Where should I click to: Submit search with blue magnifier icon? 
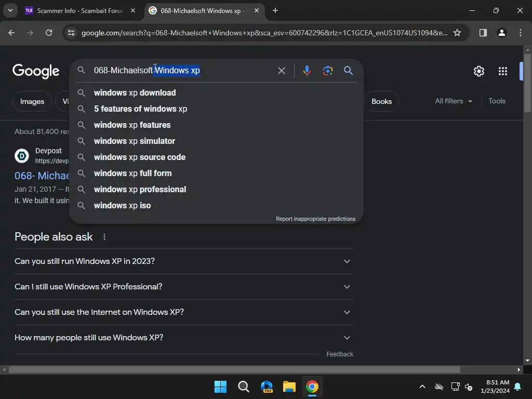click(x=348, y=71)
